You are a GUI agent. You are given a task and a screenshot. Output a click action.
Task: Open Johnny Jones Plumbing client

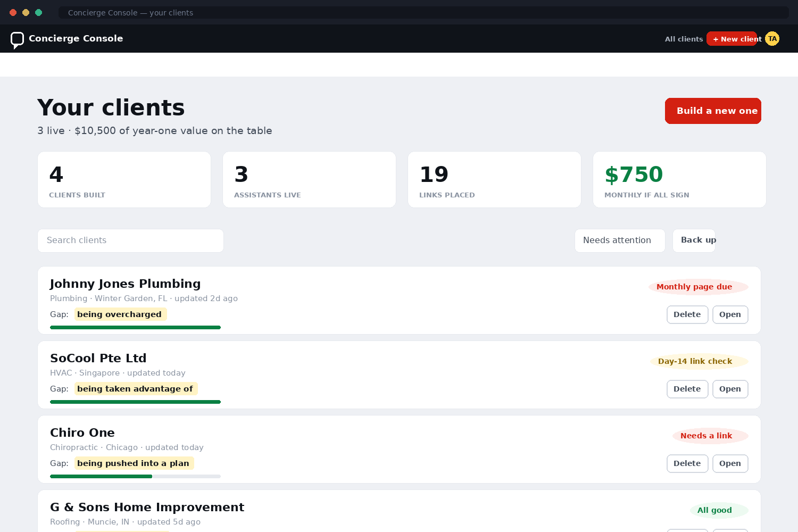pyautogui.click(x=730, y=314)
